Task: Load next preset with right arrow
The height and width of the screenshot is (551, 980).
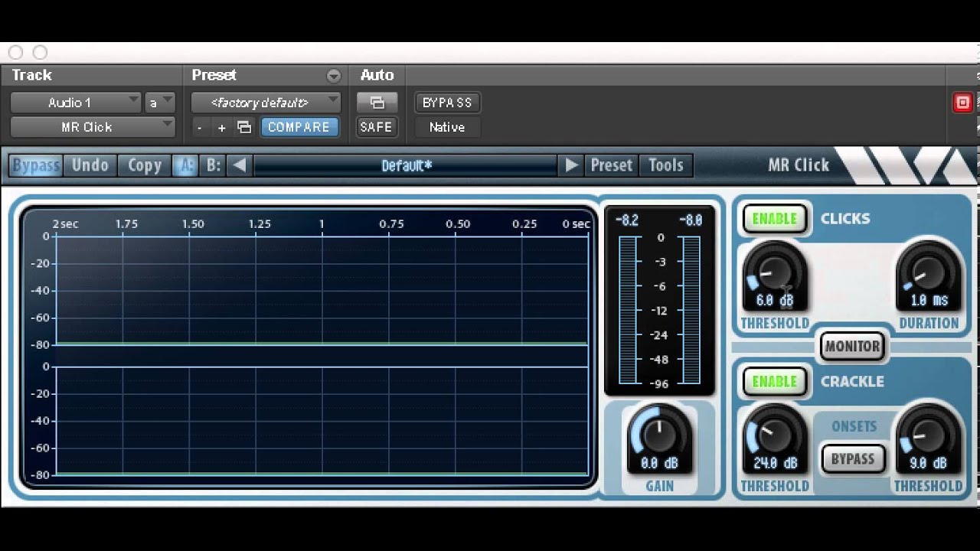Action: [x=571, y=165]
